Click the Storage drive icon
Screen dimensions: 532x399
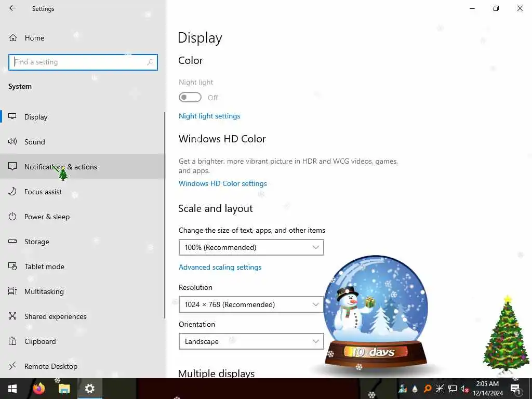tap(12, 241)
